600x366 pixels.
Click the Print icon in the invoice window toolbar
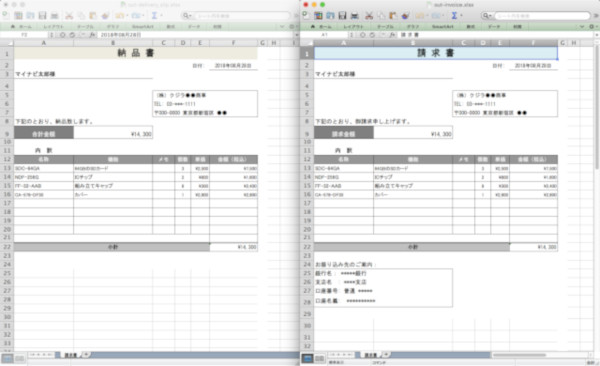point(355,16)
